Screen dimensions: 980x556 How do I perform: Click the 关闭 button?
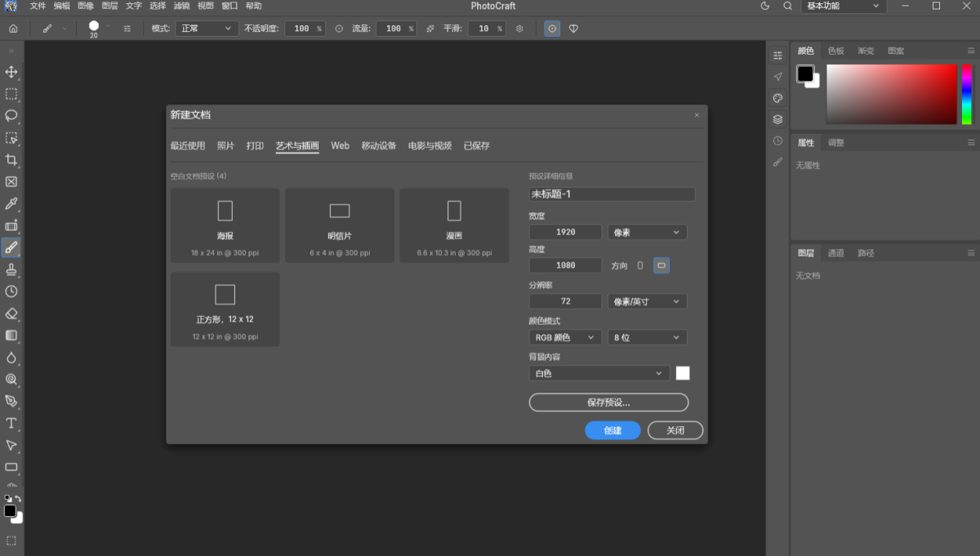675,430
